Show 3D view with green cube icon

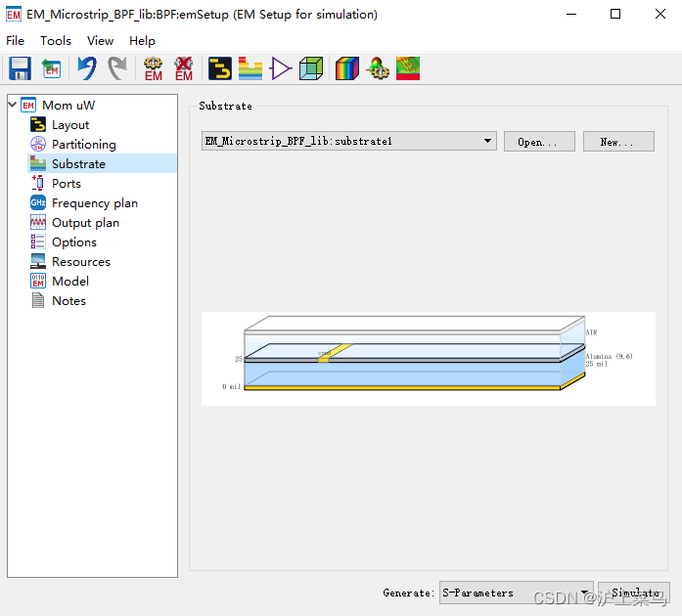tap(311, 68)
